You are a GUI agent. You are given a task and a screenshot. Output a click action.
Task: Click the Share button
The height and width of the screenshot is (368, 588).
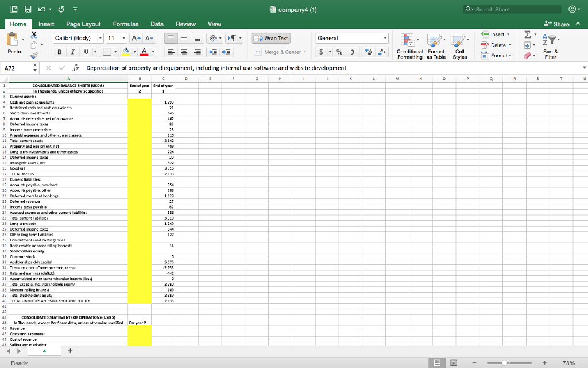click(556, 24)
